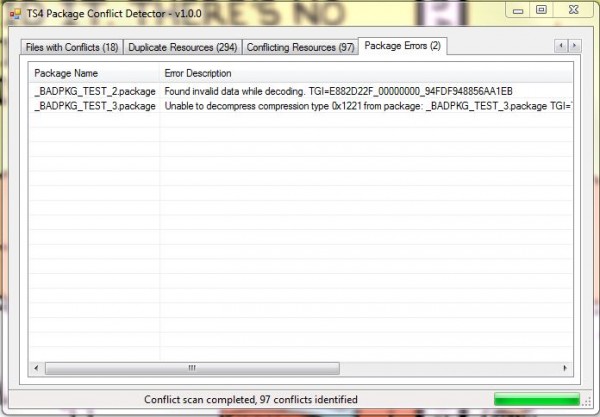
Task: Go to the Conflicting Resources (97) tab
Action: click(300, 47)
